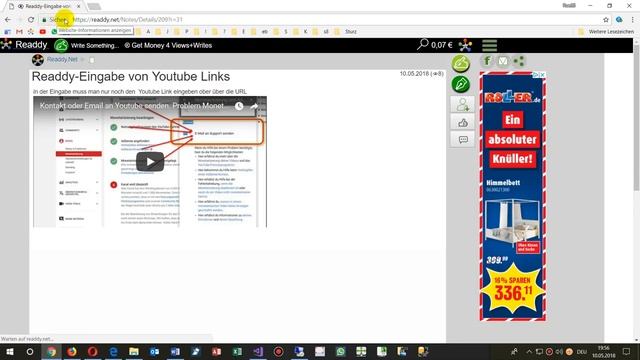Click the magnifier search icon in the header

[x=422, y=44]
